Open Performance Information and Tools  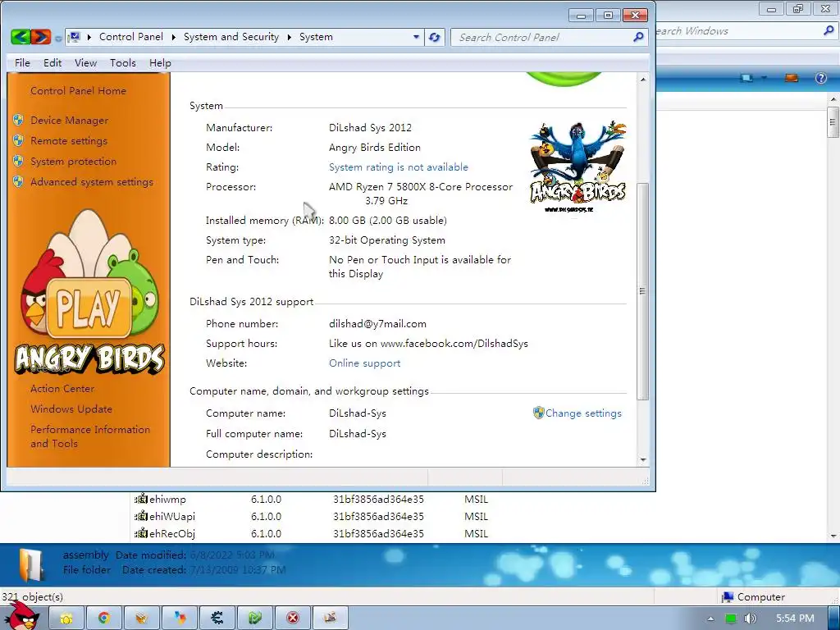pos(90,436)
